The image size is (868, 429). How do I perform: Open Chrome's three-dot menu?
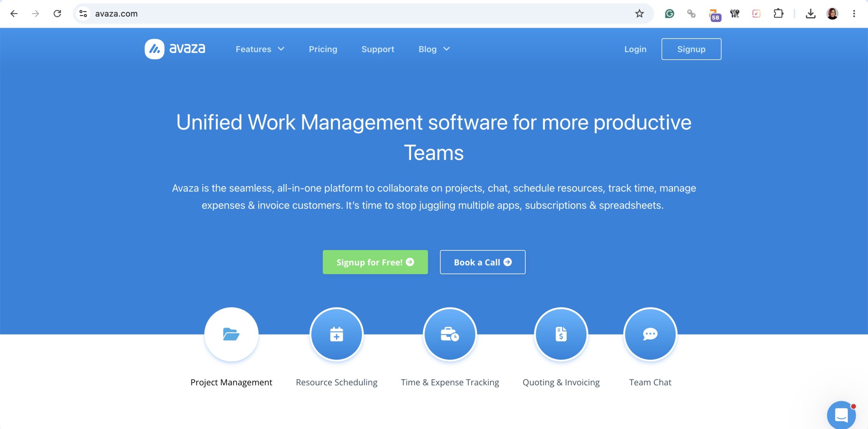854,14
